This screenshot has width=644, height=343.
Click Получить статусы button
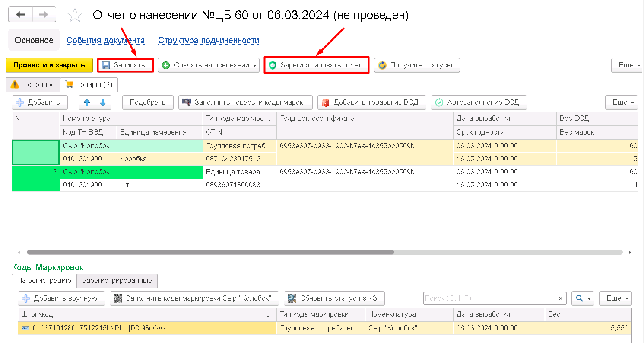tap(417, 65)
